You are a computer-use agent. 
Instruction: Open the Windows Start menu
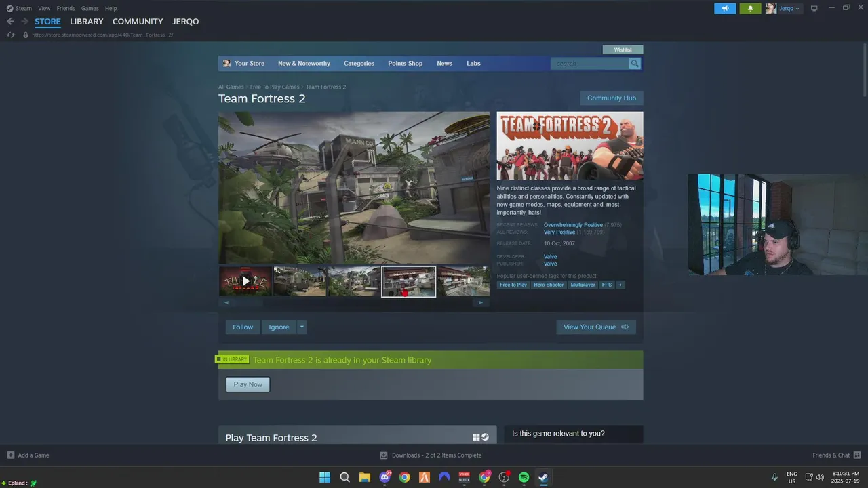pos(325,477)
